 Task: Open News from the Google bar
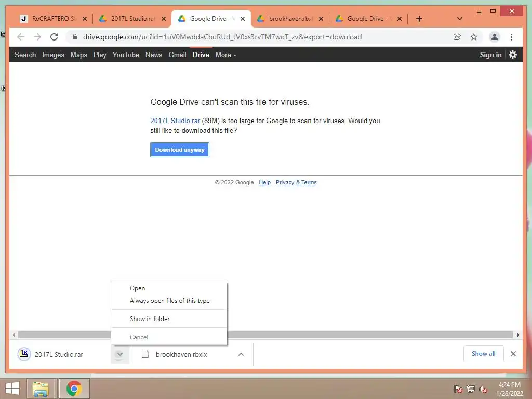(x=154, y=55)
